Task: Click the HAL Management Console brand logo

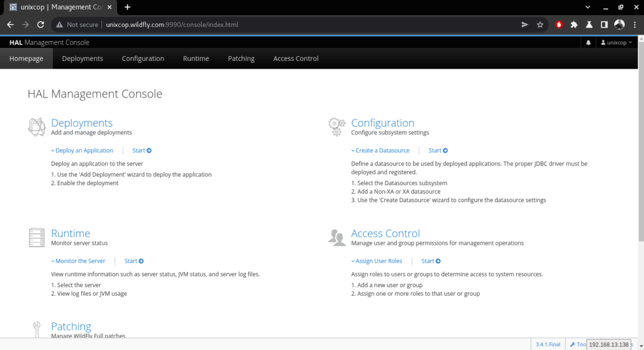Action: point(49,42)
